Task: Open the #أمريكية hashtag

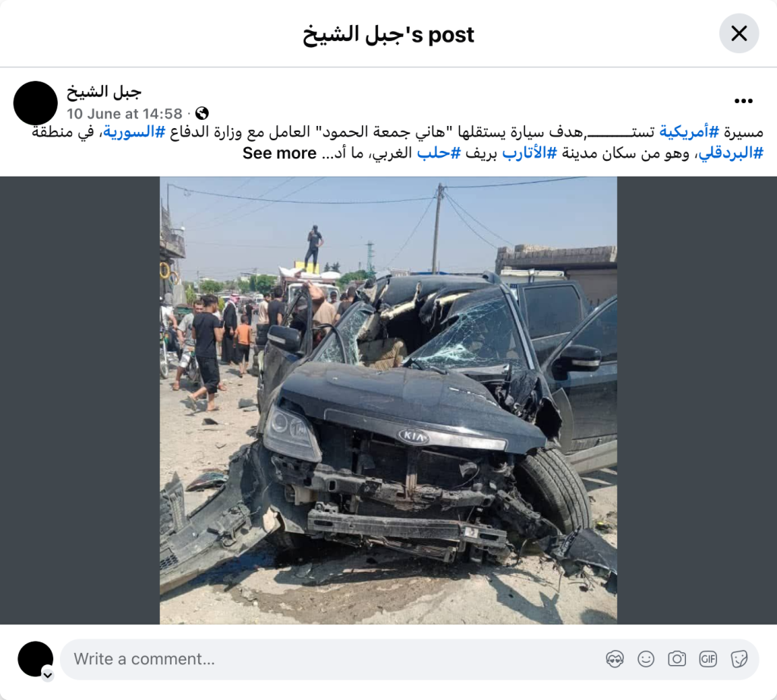Action: (x=689, y=132)
